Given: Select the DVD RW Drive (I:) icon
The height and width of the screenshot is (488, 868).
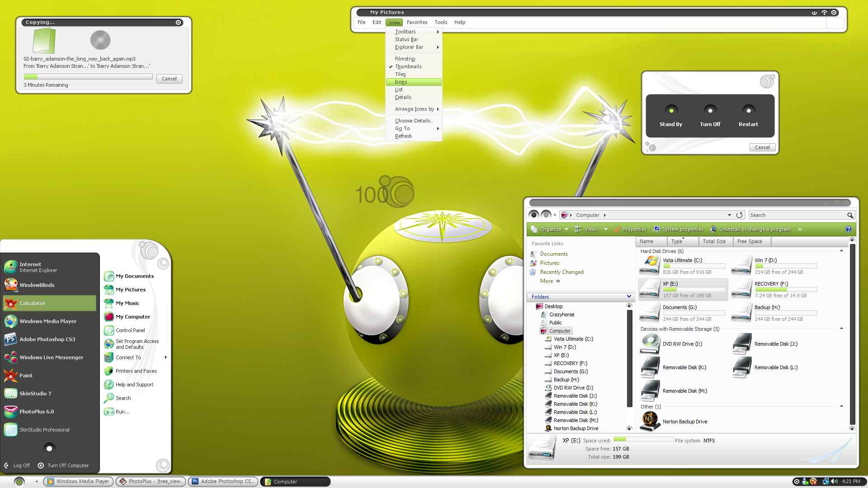Looking at the screenshot, I should [649, 344].
